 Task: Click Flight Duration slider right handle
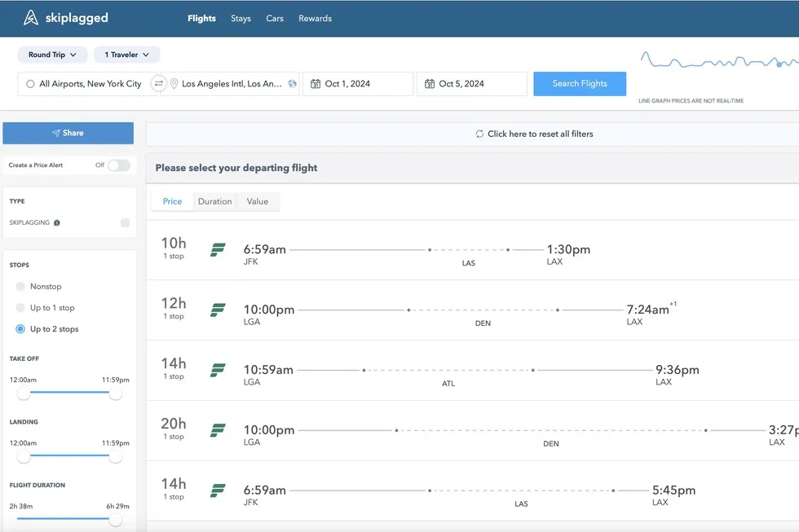click(x=116, y=519)
